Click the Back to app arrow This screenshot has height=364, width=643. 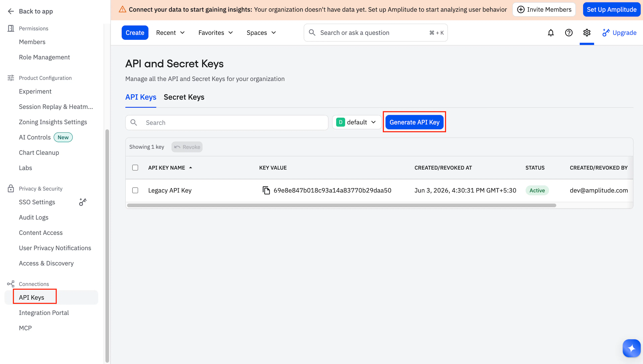pos(11,11)
